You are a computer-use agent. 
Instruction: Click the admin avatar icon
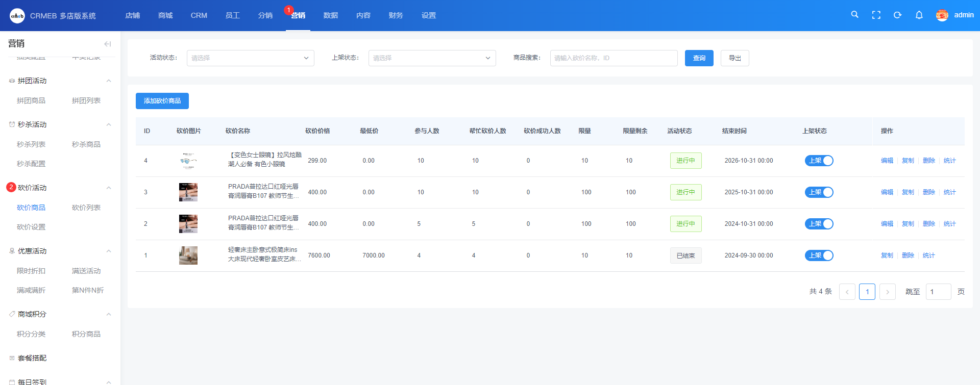(x=942, y=15)
